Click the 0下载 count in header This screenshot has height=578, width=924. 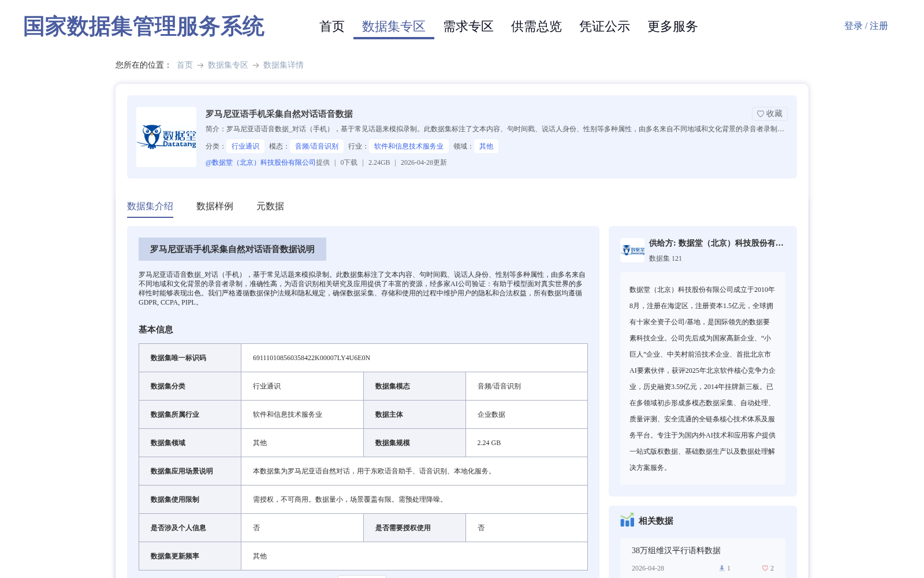coord(349,162)
